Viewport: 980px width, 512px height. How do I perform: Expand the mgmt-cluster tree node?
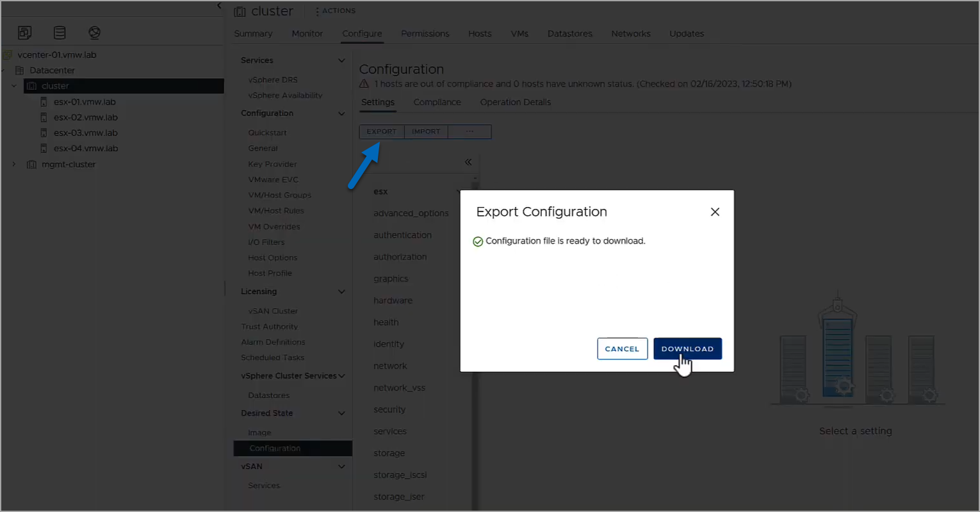click(x=14, y=165)
